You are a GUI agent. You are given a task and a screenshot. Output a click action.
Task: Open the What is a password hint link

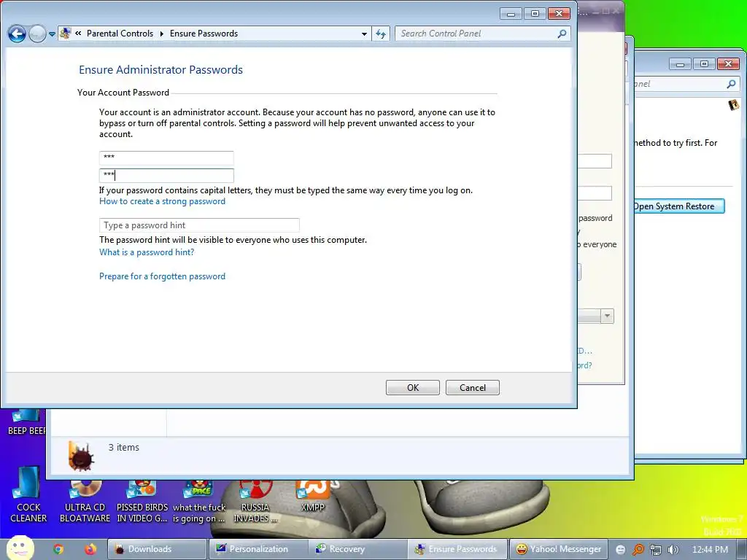pyautogui.click(x=147, y=252)
